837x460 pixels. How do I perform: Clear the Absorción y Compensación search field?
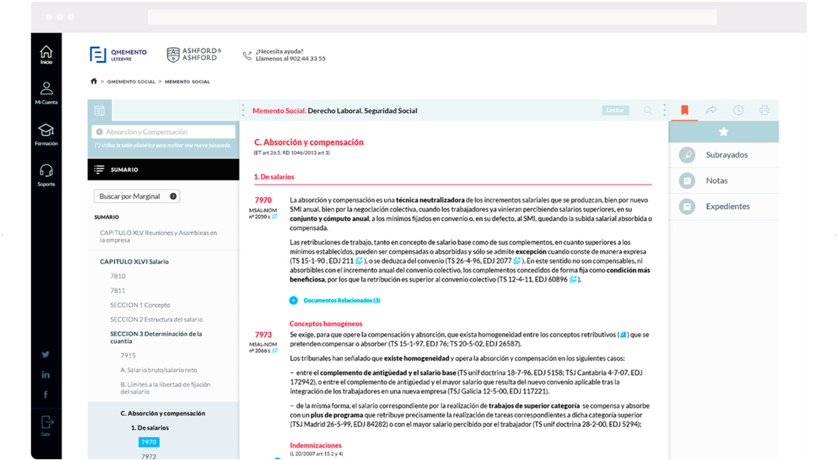[x=99, y=132]
